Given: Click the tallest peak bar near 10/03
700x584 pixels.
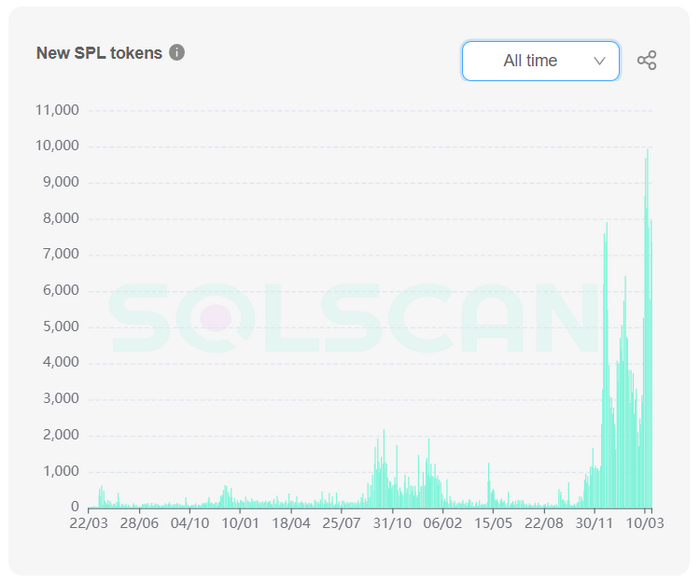Looking at the screenshot, I should (647, 328).
